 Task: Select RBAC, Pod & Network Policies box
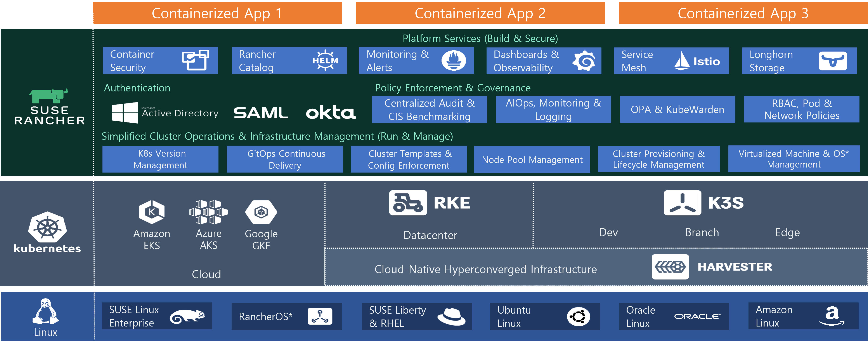802,109
